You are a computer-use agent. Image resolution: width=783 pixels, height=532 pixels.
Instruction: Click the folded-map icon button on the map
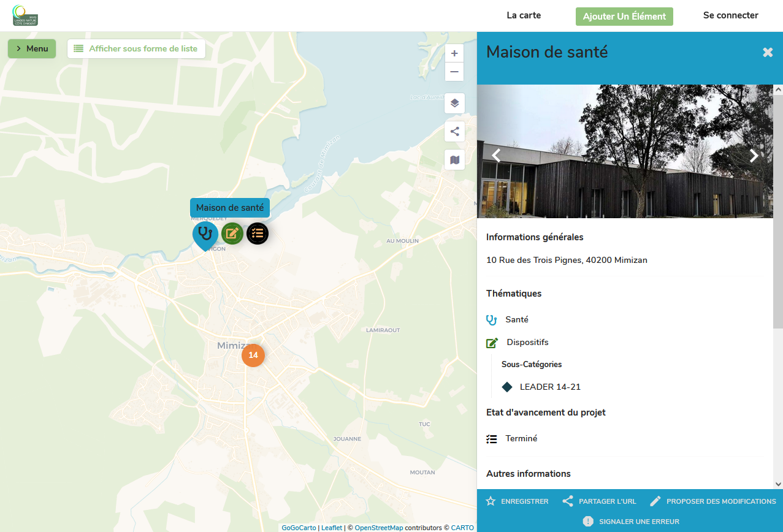coord(454,160)
